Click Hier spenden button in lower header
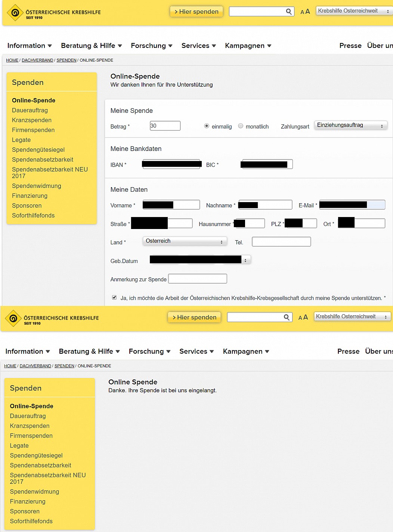This screenshot has height=532, width=393. pyautogui.click(x=194, y=317)
